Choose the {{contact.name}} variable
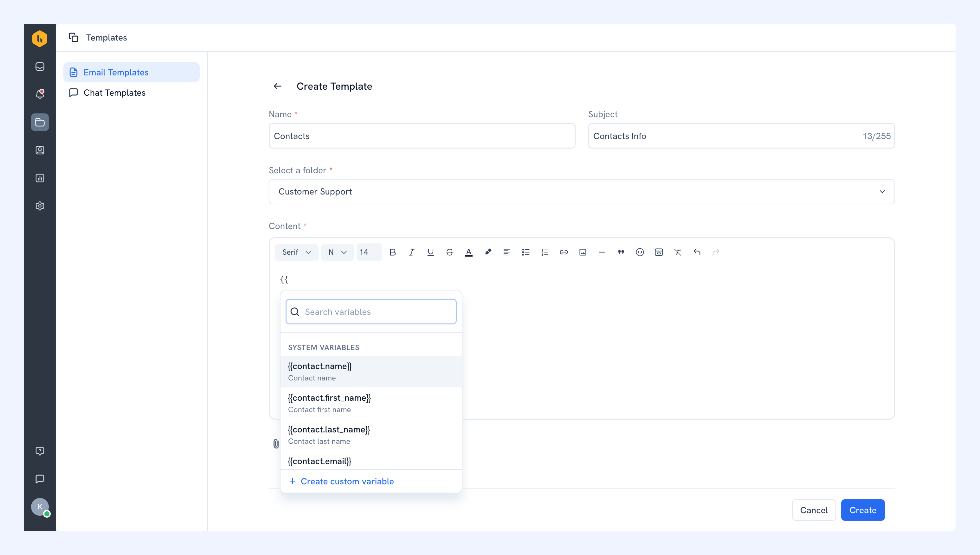Viewport: 980px width, 555px height. click(x=371, y=372)
